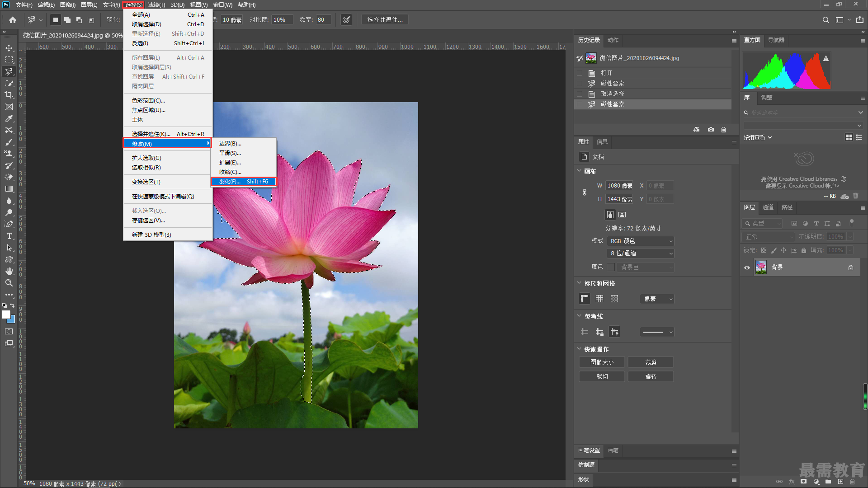
Task: Click the 裁切 quick action button
Action: pyautogui.click(x=602, y=376)
